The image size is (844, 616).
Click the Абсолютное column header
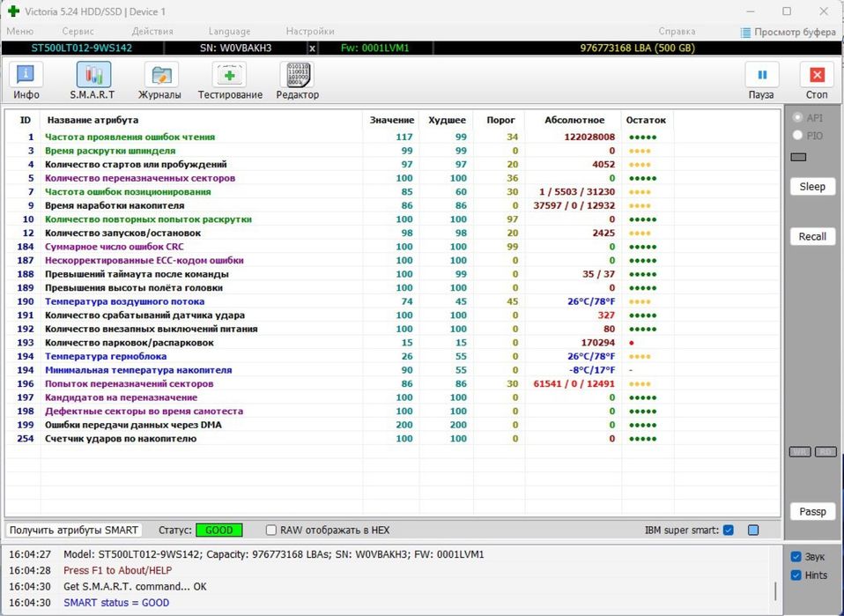574,120
